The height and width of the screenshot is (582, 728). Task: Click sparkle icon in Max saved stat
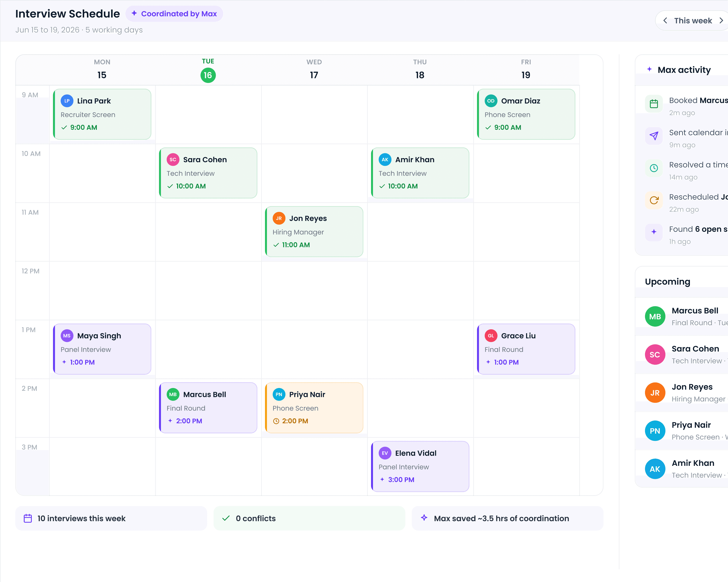tap(424, 517)
